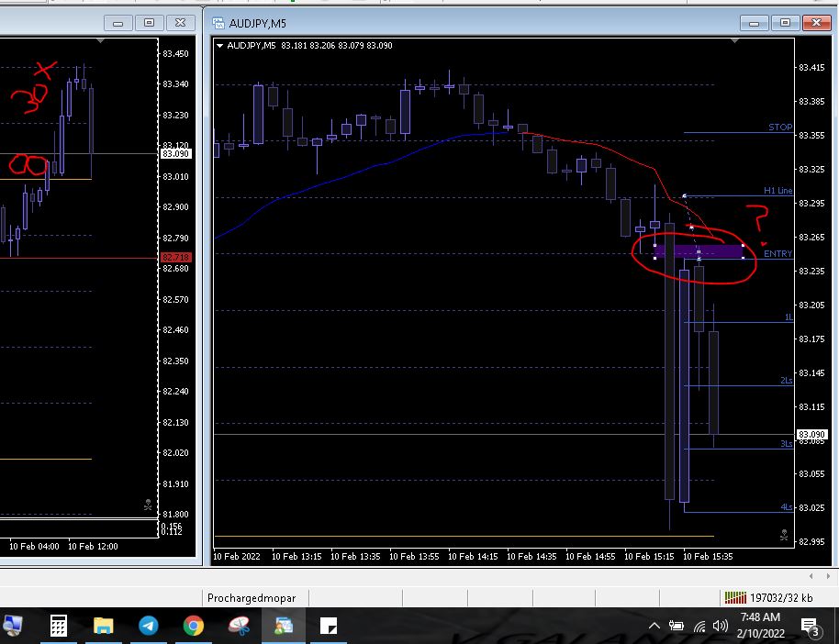The image size is (839, 644).
Task: Close the left chart window
Action: click(180, 23)
